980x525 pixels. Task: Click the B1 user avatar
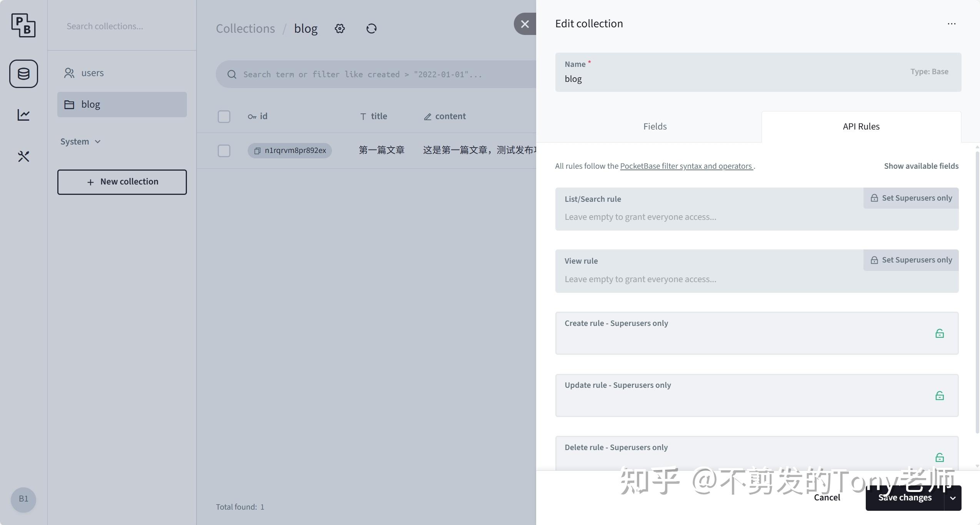[x=23, y=499]
